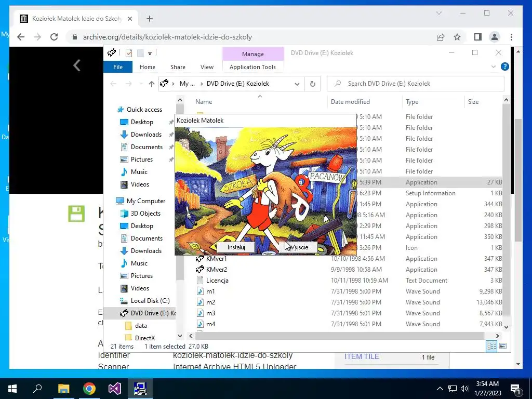
Task: Click the Instaluj button in Koziolek Matolek dialog
Action: tap(236, 247)
